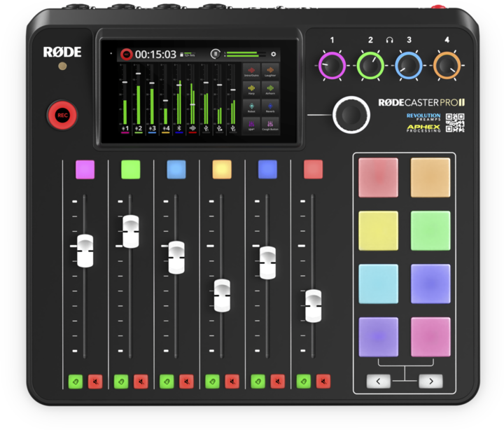Tap the Cough Button tile
This screenshot has height=430, width=504.
(x=270, y=125)
